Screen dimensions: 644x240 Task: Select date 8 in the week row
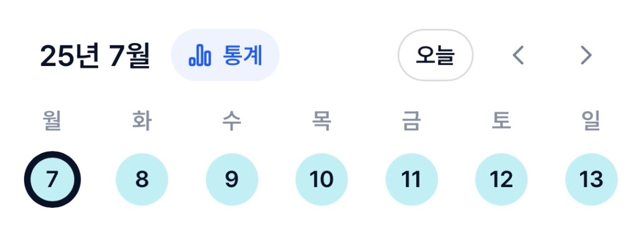pos(142,179)
